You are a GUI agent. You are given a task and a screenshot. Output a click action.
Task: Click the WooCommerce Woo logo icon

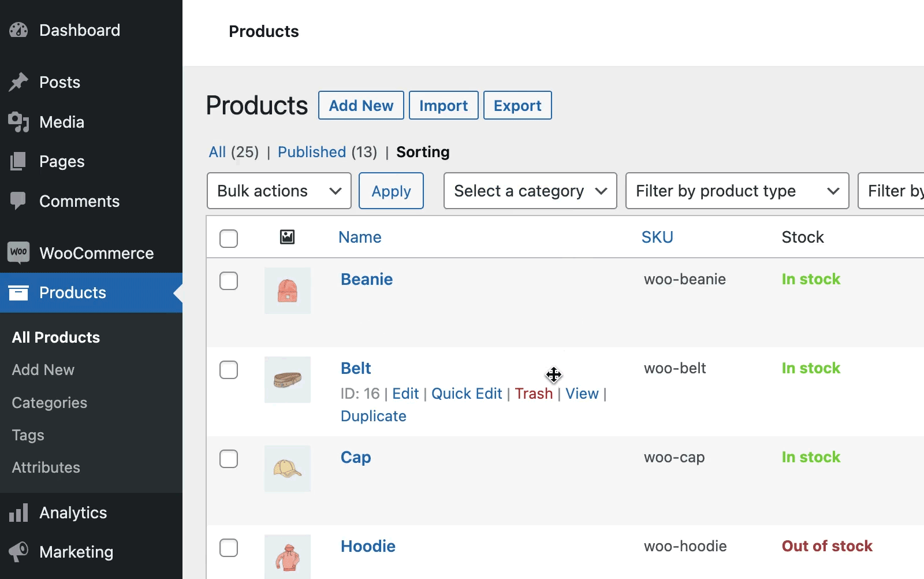[x=18, y=253]
